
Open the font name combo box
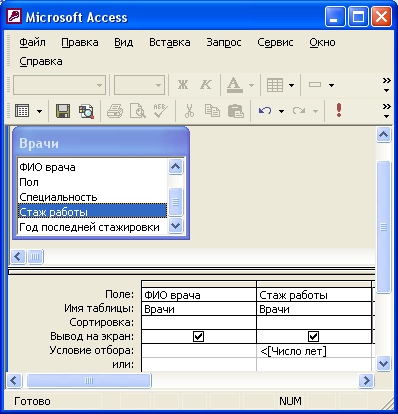tap(60, 85)
